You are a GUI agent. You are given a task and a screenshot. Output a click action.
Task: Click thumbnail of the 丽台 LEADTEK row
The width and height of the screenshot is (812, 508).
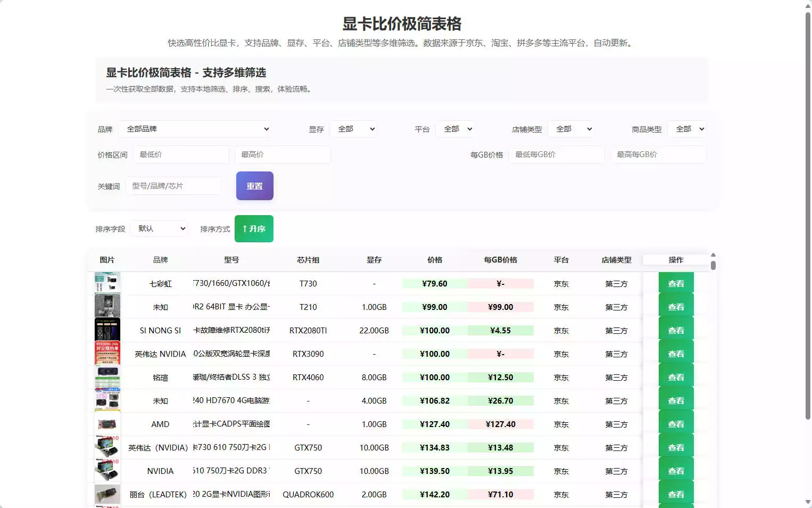107,494
